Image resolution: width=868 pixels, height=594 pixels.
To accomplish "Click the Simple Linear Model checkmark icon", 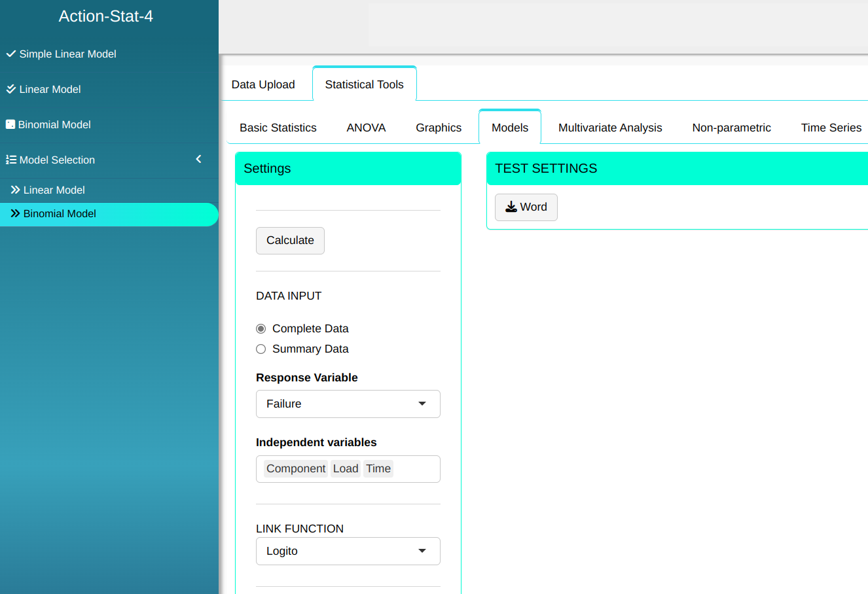I will [x=11, y=54].
